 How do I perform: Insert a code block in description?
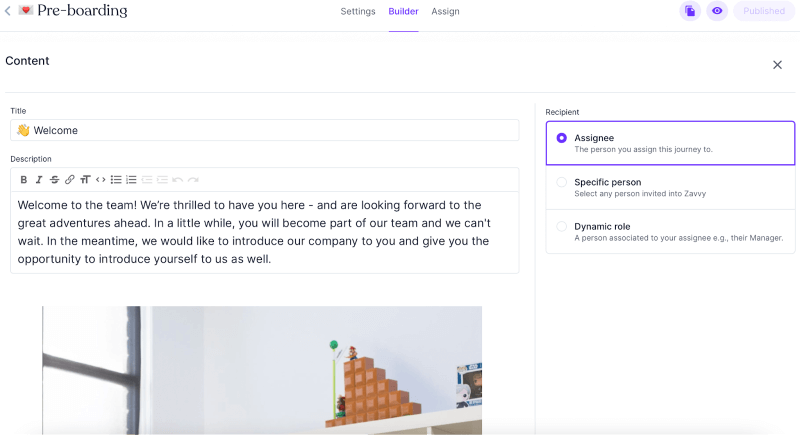100,180
